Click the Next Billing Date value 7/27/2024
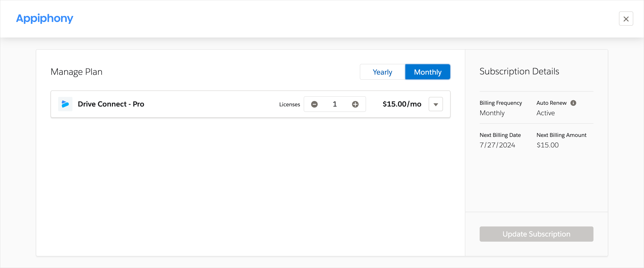 (x=497, y=145)
